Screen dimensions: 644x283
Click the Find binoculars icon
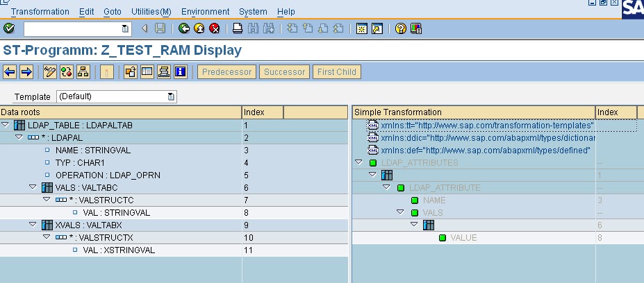tap(254, 28)
